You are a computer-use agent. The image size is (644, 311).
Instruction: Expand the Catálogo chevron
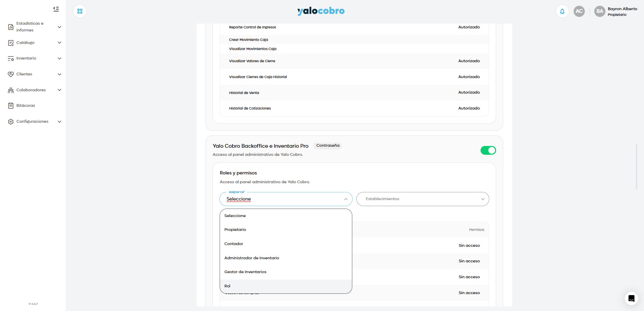[60, 43]
